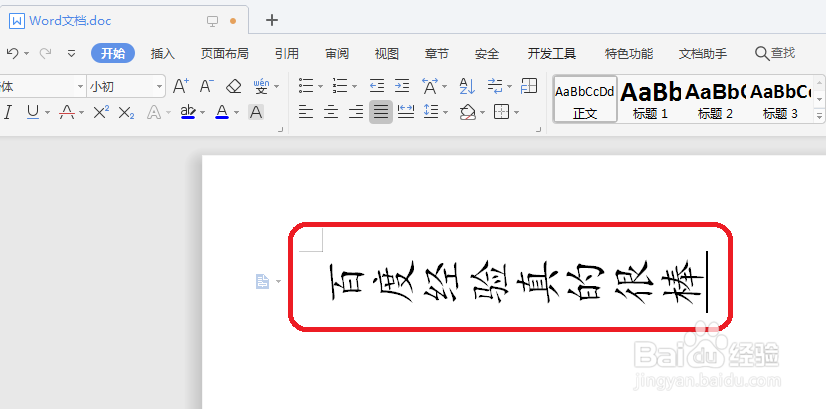This screenshot has height=409, width=826.
Task: Toggle strikethrough formatting
Action: coord(67,112)
